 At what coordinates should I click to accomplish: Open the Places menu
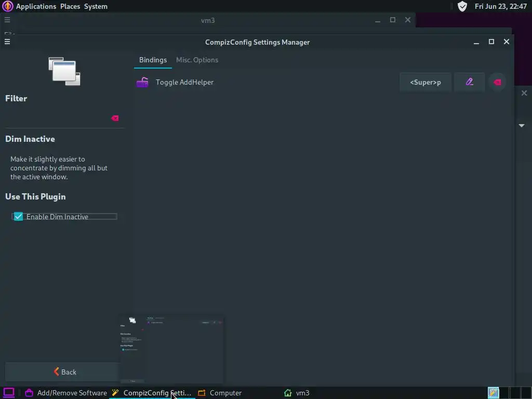(x=70, y=6)
